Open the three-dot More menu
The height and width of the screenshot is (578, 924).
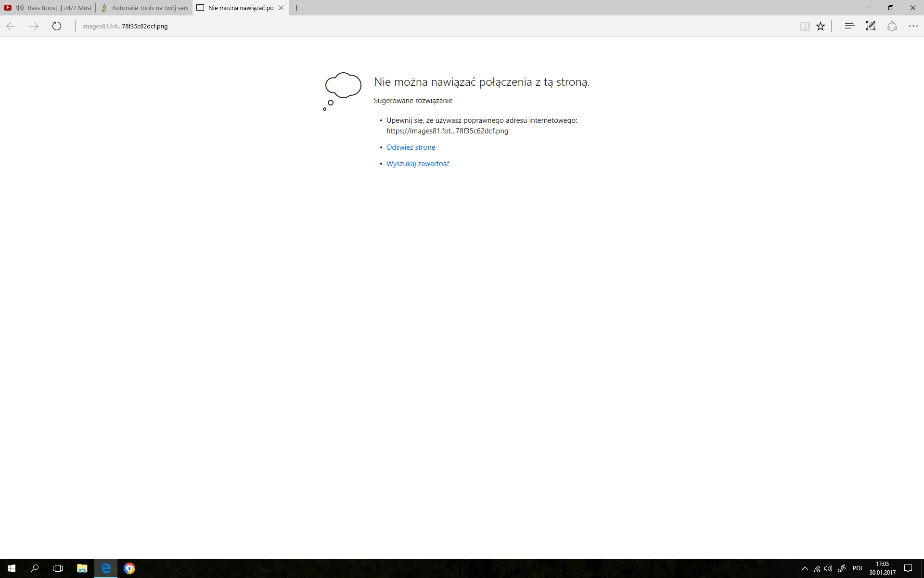(913, 26)
